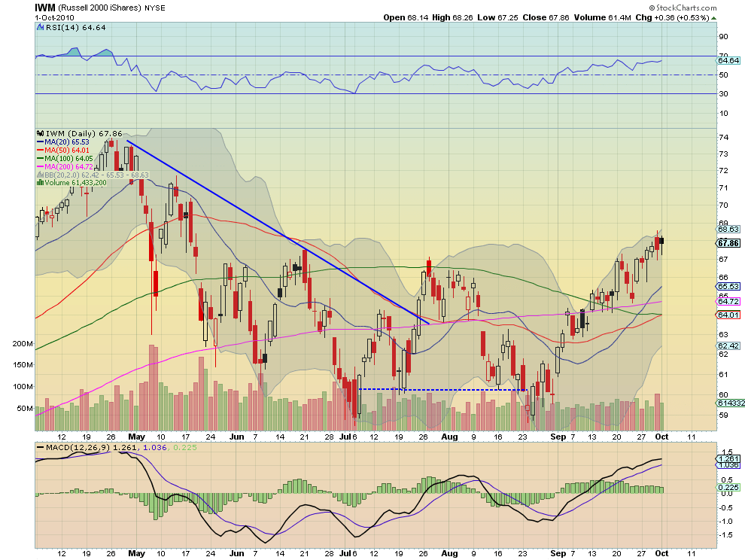This screenshot has width=745, height=560.
Task: Click the 'MA(20) 65.53' legend entry
Action: point(67,142)
